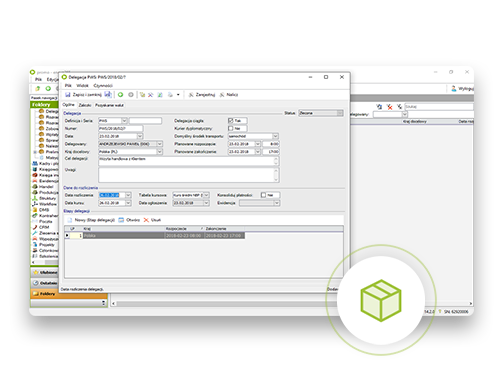This screenshot has width=500, height=383.
Task: Click 'Nowy (Etap delegacji)' button
Action: tap(91, 220)
